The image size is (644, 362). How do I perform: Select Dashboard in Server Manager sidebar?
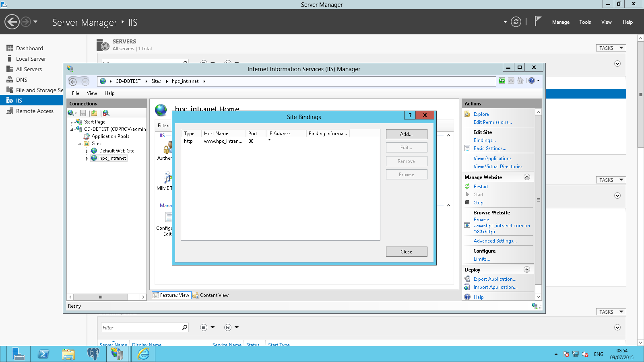tap(29, 48)
